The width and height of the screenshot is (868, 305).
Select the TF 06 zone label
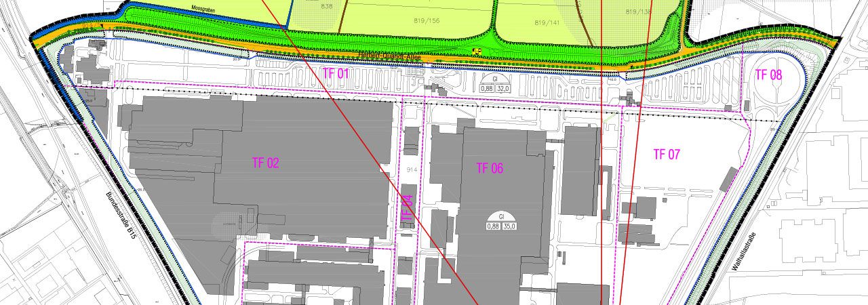point(490,168)
